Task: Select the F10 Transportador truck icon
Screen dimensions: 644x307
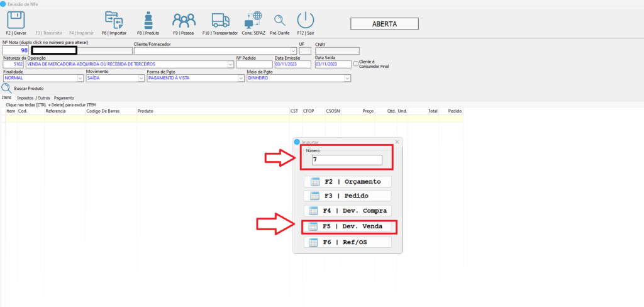Action: tap(220, 20)
